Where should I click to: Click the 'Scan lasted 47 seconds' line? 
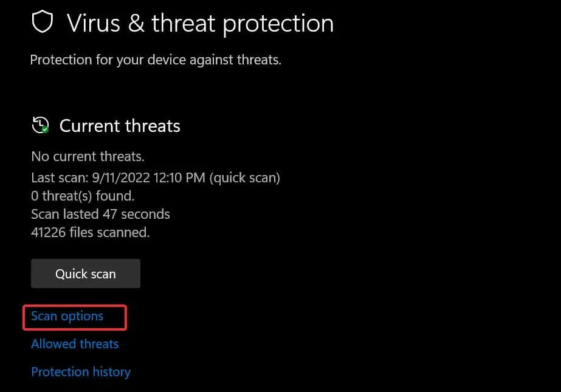click(100, 215)
